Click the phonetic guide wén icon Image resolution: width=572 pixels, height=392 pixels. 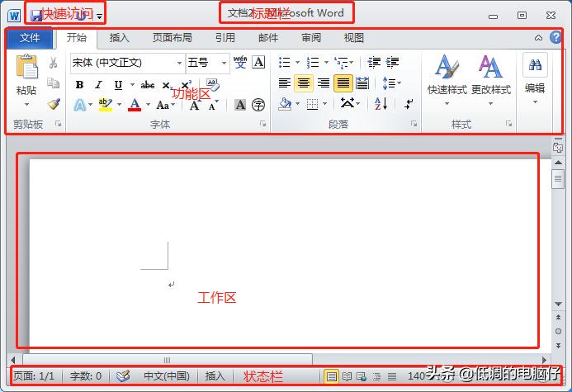click(x=240, y=62)
